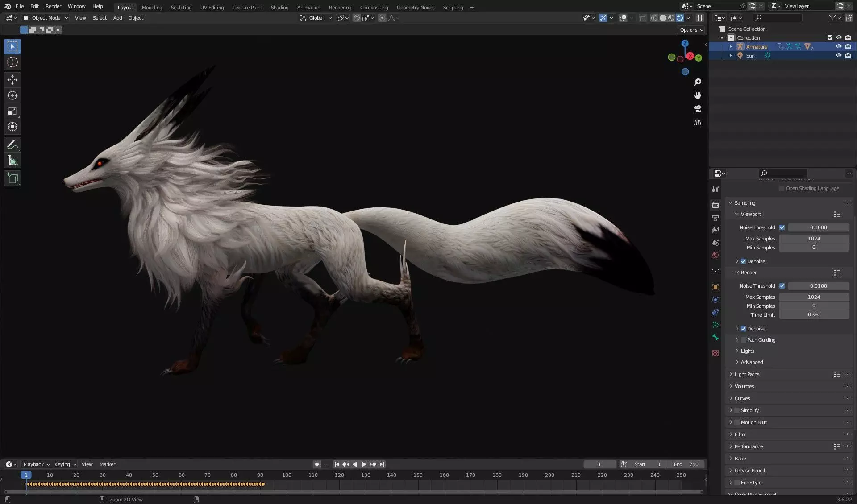Toggle gizmo display button
This screenshot has height=504, width=857.
tap(603, 18)
